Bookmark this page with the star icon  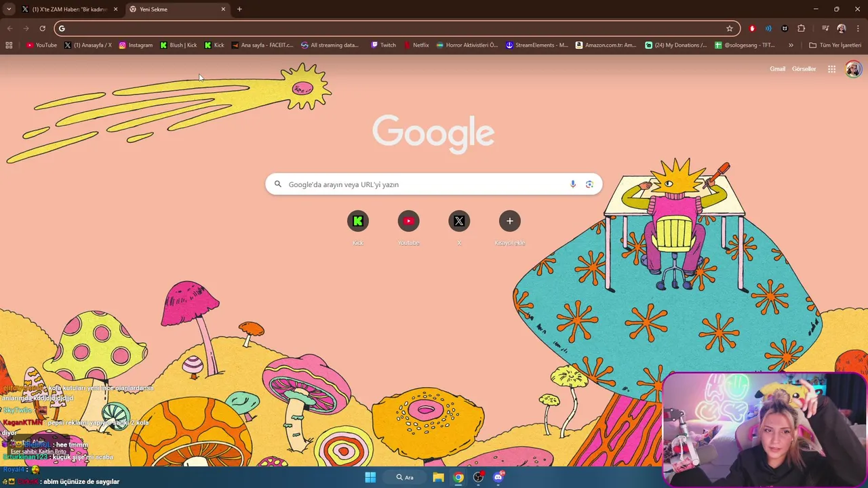[730, 28]
